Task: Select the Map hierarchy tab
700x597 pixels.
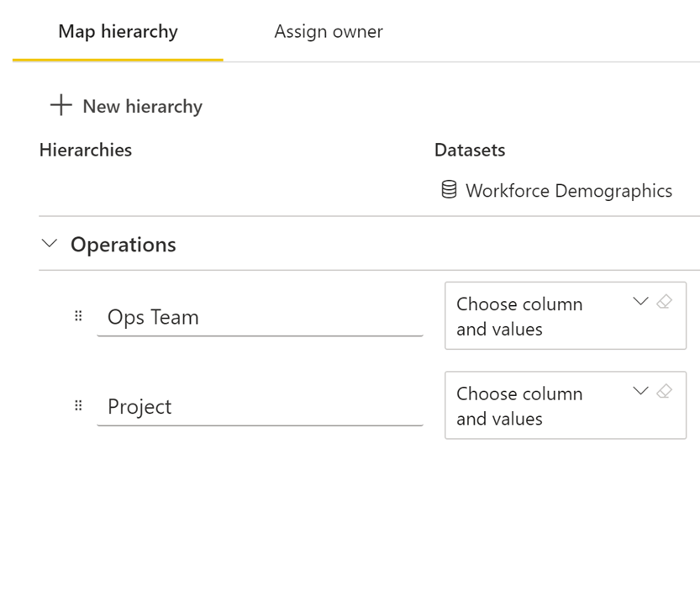Action: 117,31
